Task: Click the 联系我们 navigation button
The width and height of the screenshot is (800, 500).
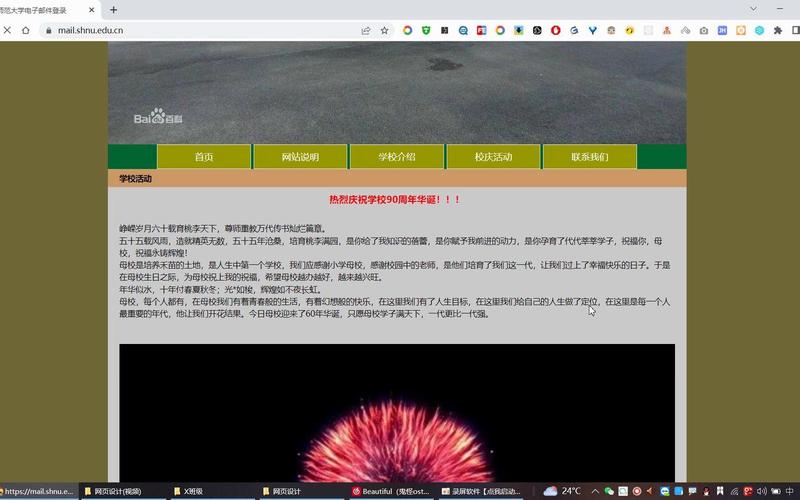Action: [589, 157]
